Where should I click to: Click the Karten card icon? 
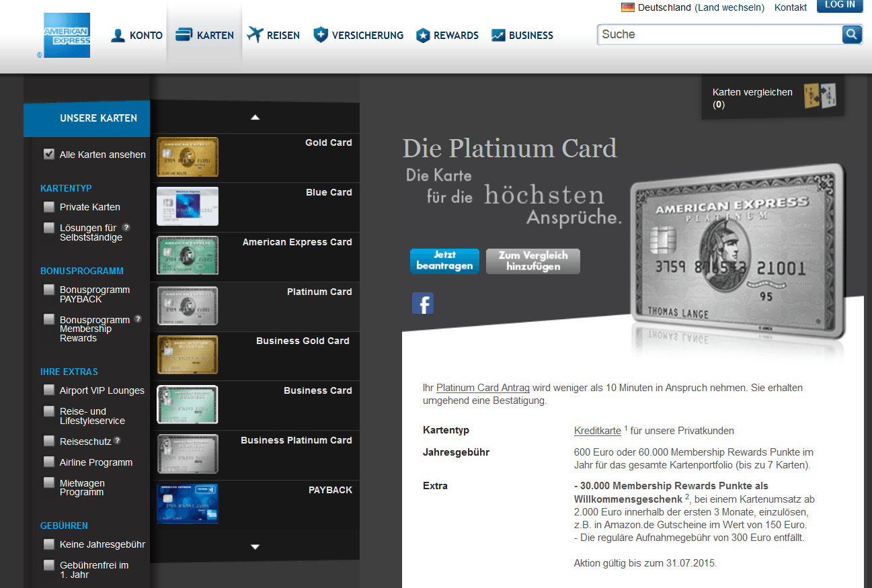coord(184,35)
